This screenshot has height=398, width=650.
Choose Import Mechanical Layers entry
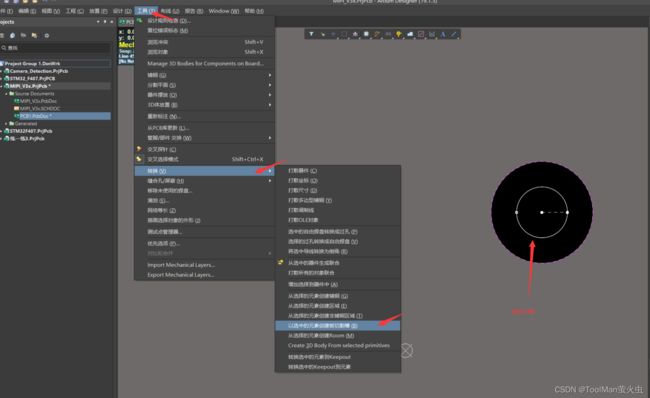pos(205,265)
